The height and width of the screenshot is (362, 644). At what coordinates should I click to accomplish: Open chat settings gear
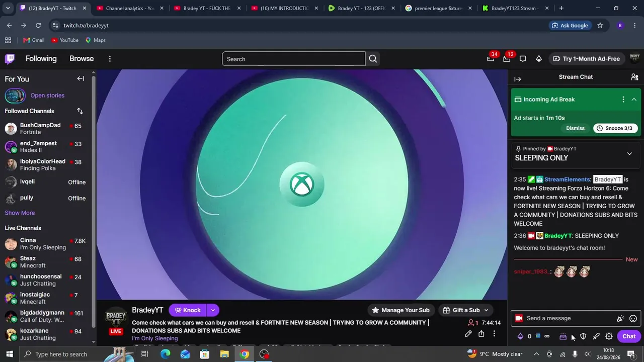(x=609, y=336)
